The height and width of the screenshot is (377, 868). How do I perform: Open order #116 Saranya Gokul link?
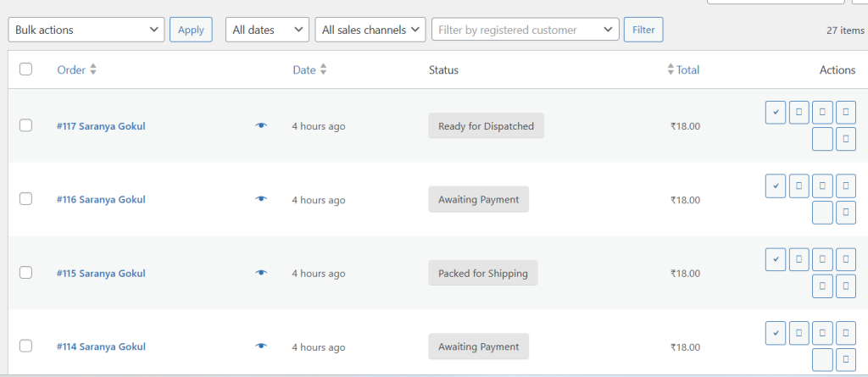point(101,200)
